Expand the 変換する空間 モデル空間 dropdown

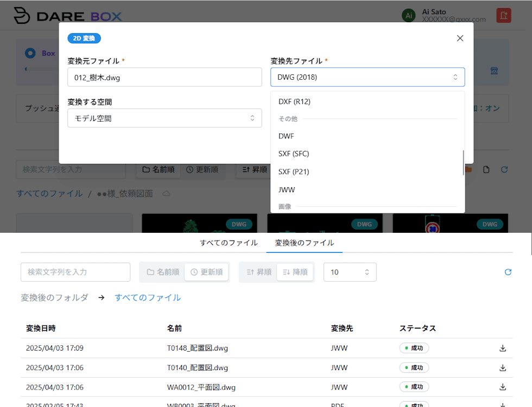pos(164,118)
